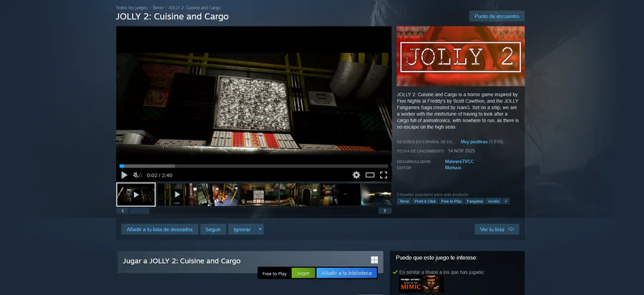Select the Acción tag
The image size is (644, 295).
point(494,201)
